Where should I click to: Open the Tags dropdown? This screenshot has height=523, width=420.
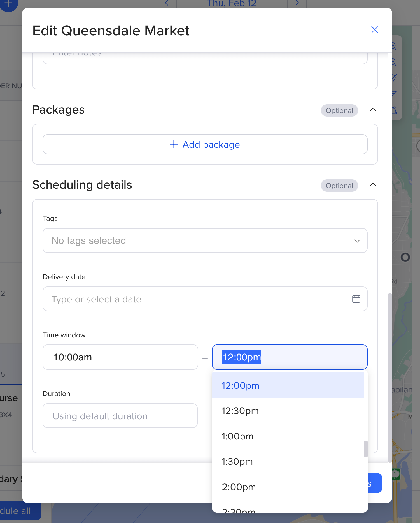pyautogui.click(x=205, y=241)
